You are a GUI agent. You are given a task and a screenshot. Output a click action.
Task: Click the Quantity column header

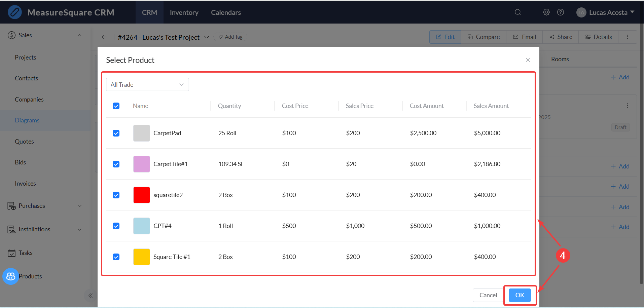point(229,106)
